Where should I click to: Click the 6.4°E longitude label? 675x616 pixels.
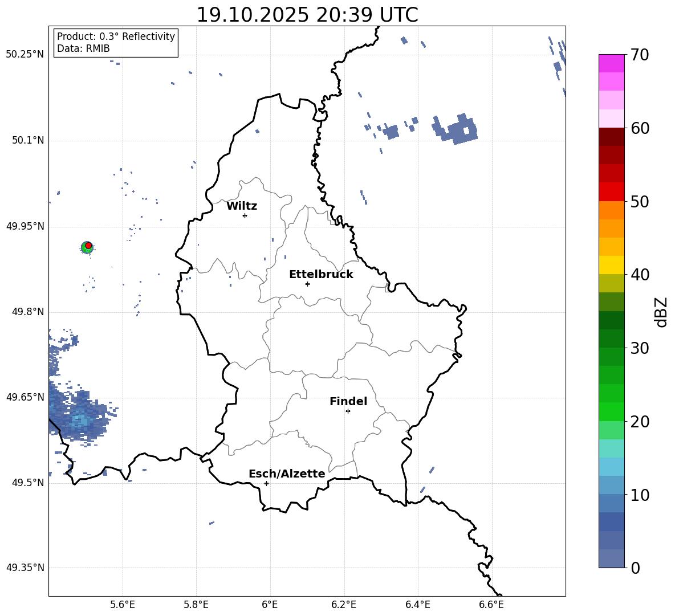pyautogui.click(x=417, y=605)
